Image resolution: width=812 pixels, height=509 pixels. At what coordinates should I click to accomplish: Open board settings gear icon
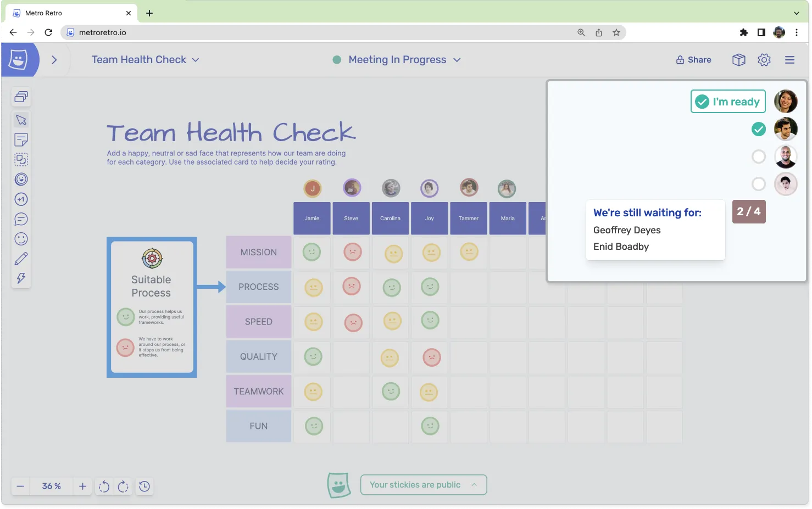tap(764, 60)
